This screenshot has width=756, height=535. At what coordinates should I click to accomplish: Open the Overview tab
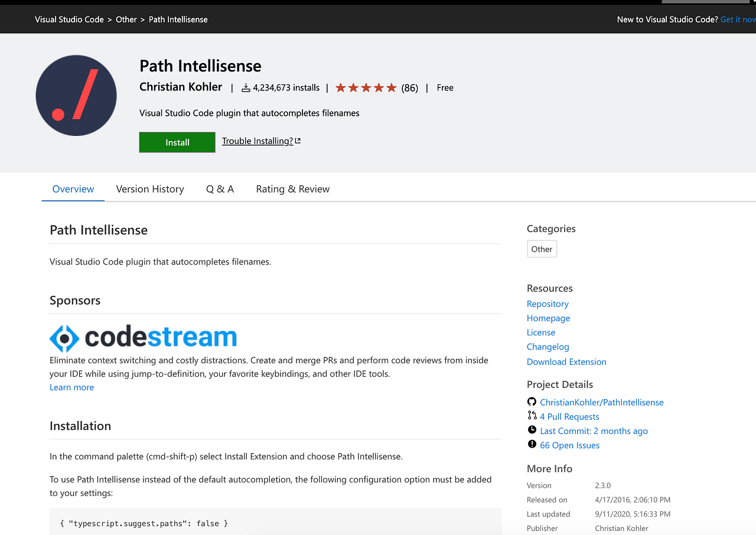click(73, 189)
